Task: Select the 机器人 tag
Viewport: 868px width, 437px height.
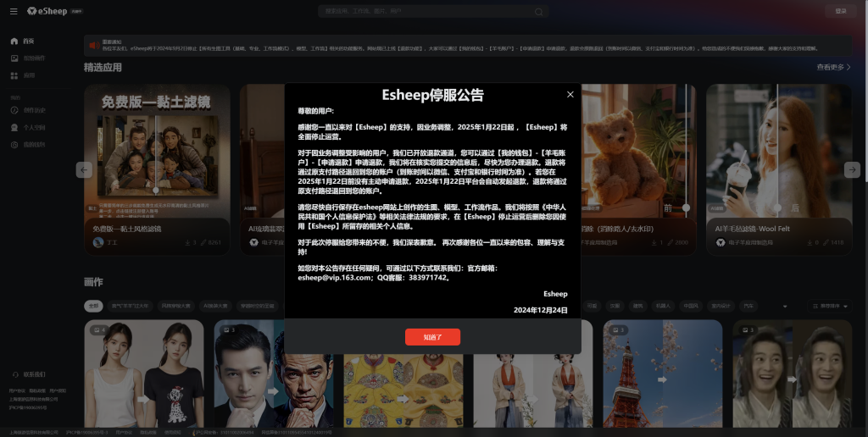Action: (663, 306)
